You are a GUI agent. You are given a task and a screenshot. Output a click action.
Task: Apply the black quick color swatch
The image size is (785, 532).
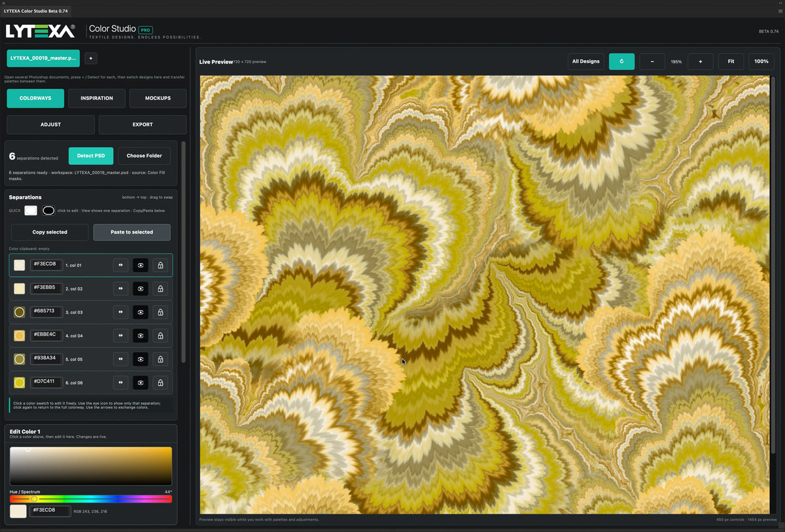48,211
